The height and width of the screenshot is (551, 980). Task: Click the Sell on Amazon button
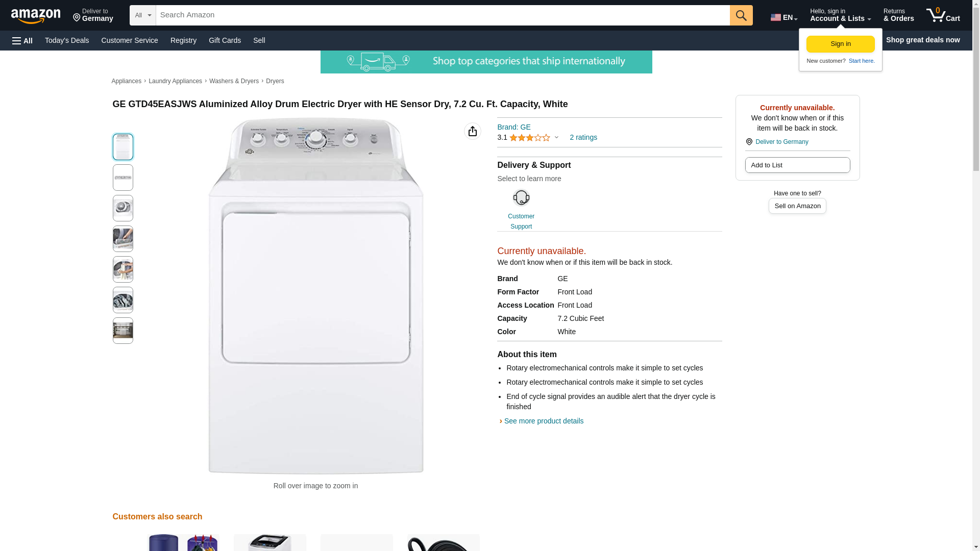(797, 206)
